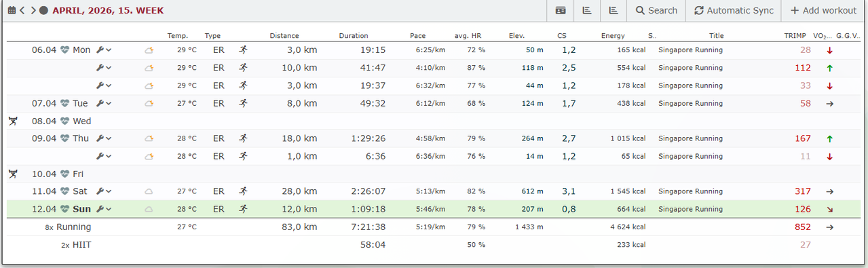The width and height of the screenshot is (868, 268).
Task: Open health heart icon for Thu 09.04
Action: [x=65, y=138]
